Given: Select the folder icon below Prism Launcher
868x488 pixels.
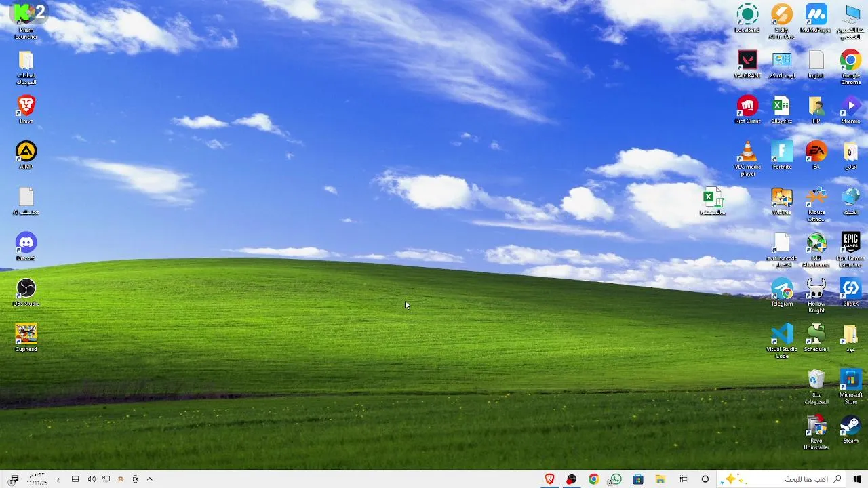Looking at the screenshot, I should click(x=26, y=67).
